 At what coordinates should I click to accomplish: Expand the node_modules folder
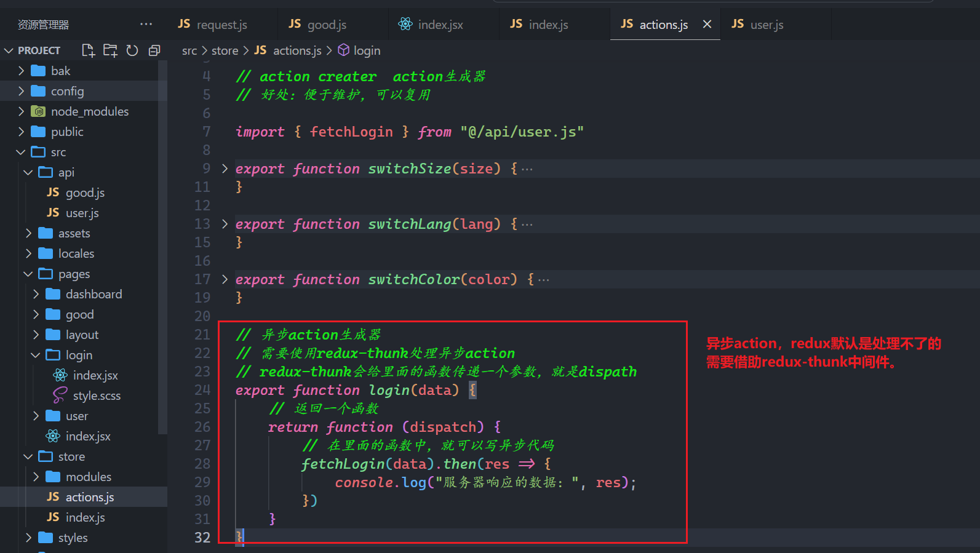84,111
